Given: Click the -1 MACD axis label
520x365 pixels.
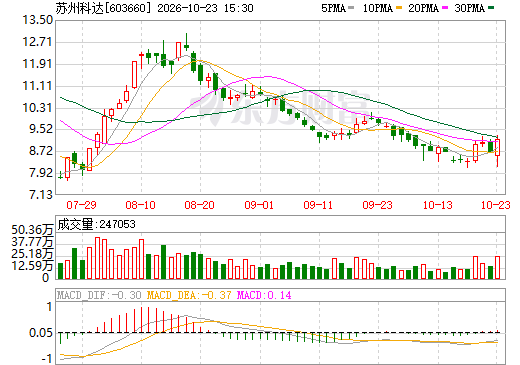Looking at the screenshot, I should point(47,359).
